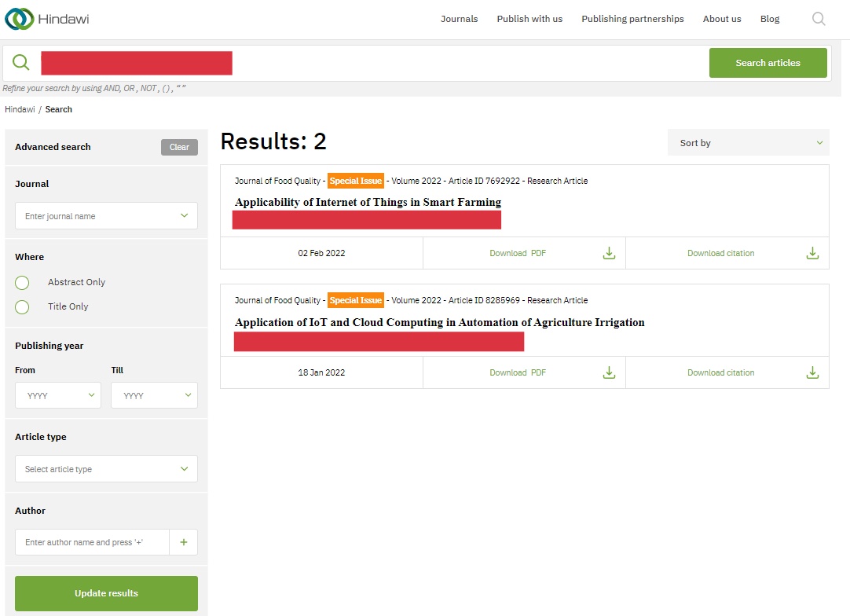Click the Search articles button
Screen dimensions: 850x616
768,63
